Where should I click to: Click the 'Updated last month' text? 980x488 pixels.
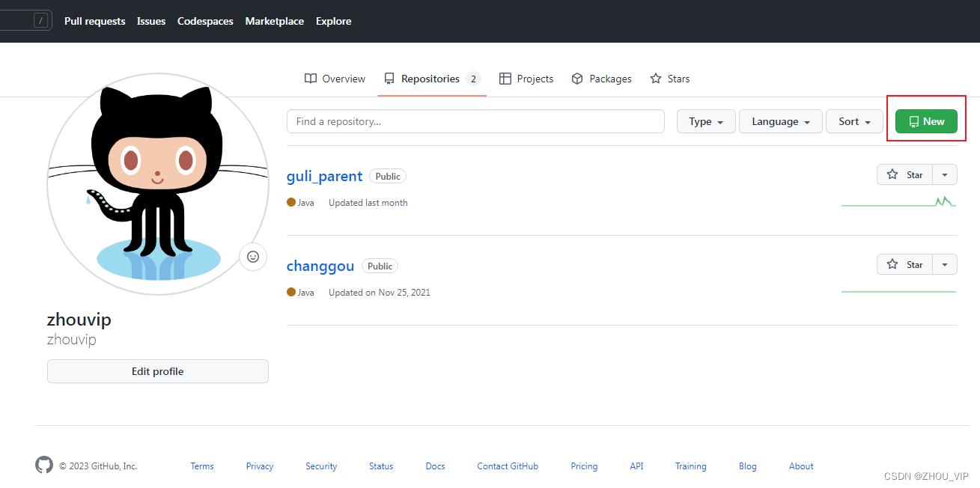368,203
